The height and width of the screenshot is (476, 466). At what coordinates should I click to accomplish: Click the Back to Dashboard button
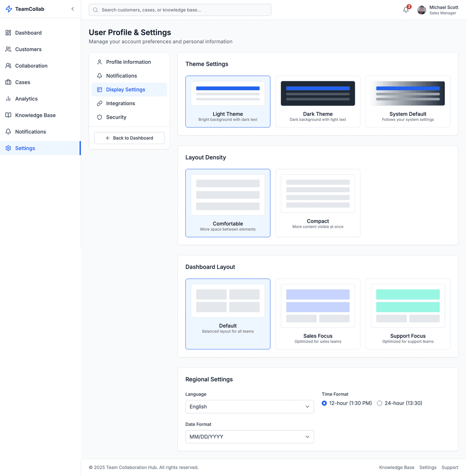129,138
